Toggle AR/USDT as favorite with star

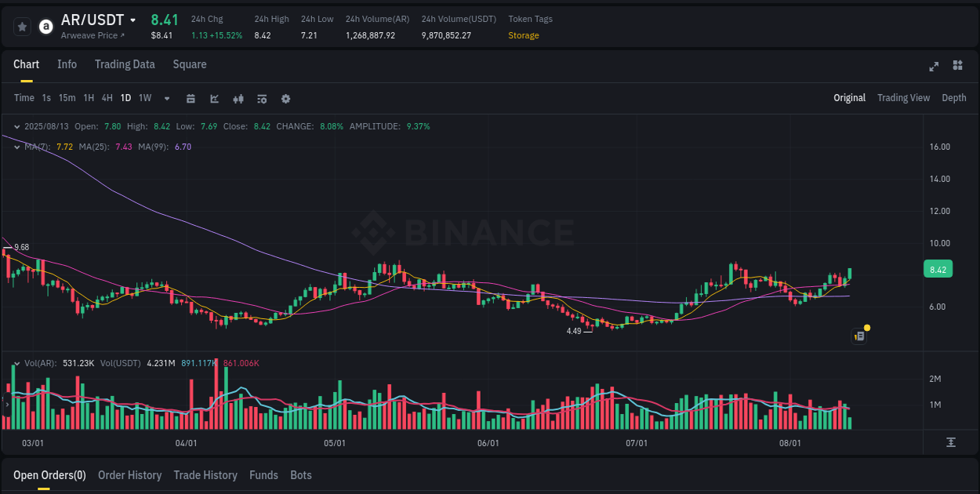tap(22, 27)
